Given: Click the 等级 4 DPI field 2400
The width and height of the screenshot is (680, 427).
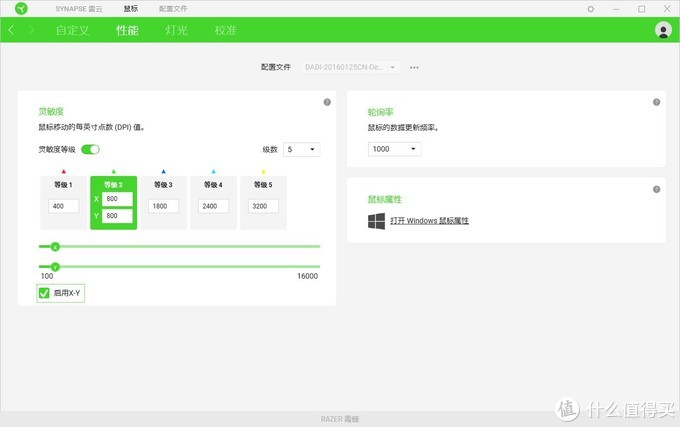Looking at the screenshot, I should [x=213, y=206].
